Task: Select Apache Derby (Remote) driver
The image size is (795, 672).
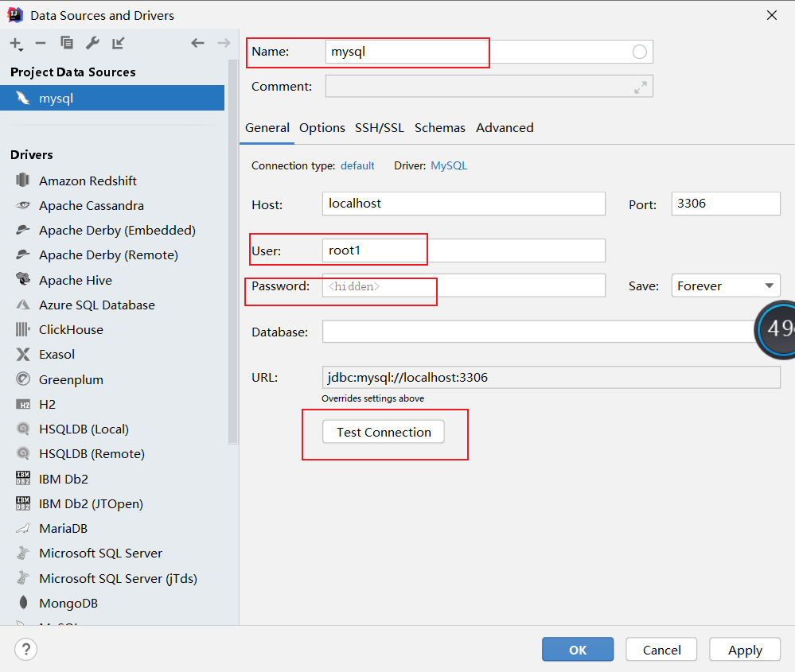Action: coord(108,255)
